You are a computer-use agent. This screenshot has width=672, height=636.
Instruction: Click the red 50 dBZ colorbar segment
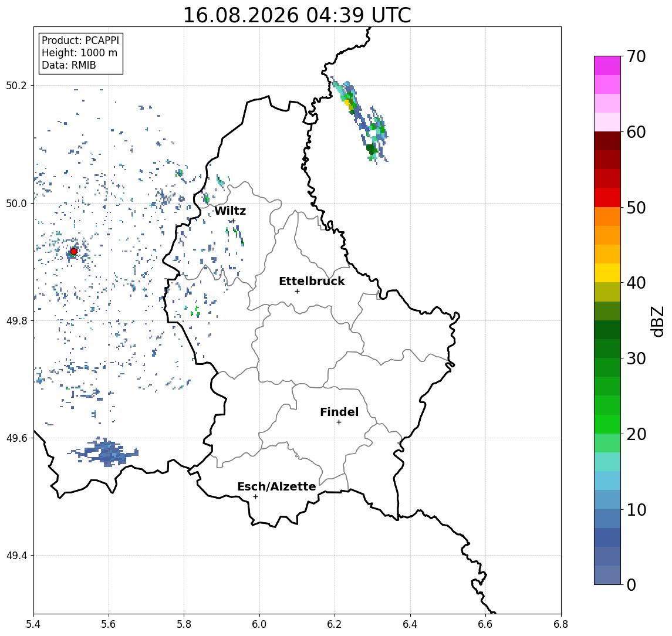tap(607, 198)
